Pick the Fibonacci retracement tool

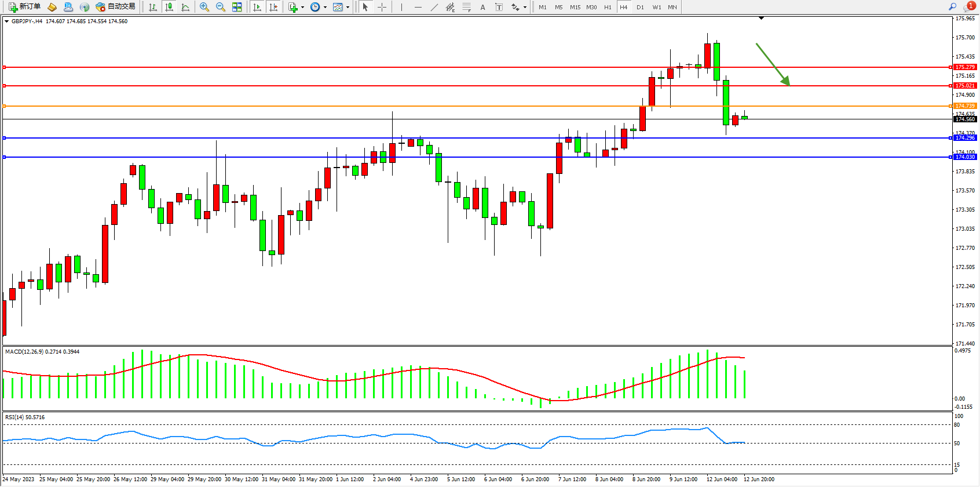pos(467,7)
